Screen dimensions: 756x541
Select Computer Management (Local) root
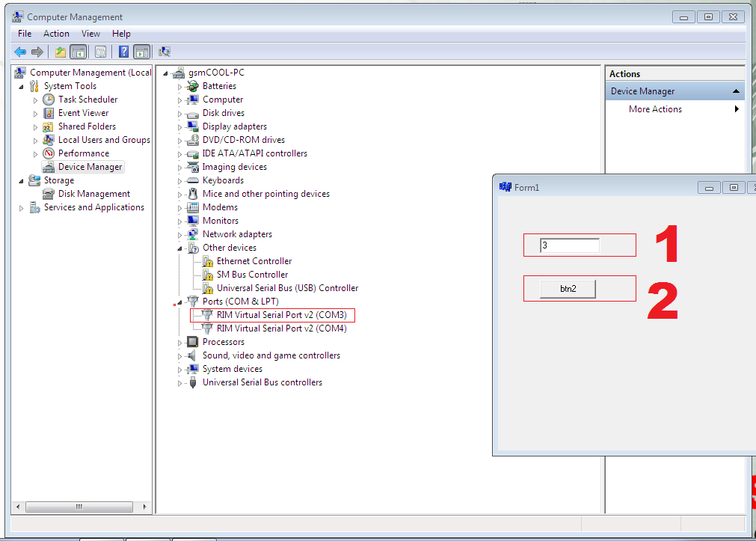coord(90,73)
